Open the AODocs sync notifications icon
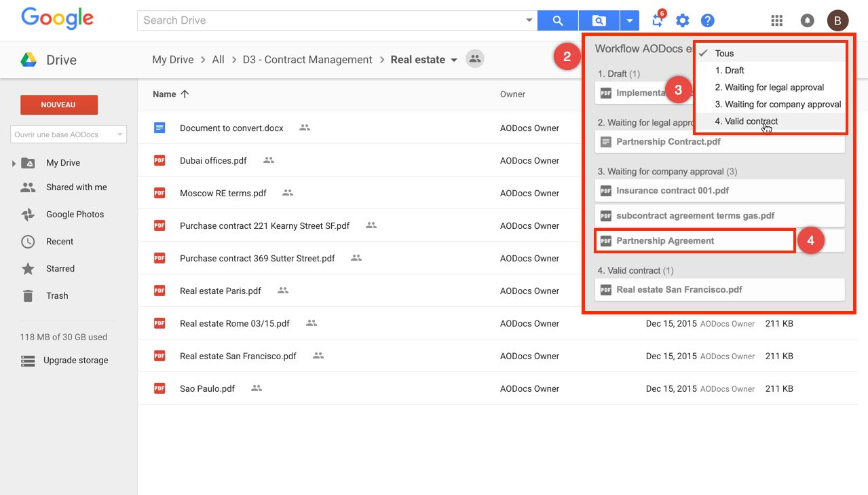 point(658,20)
